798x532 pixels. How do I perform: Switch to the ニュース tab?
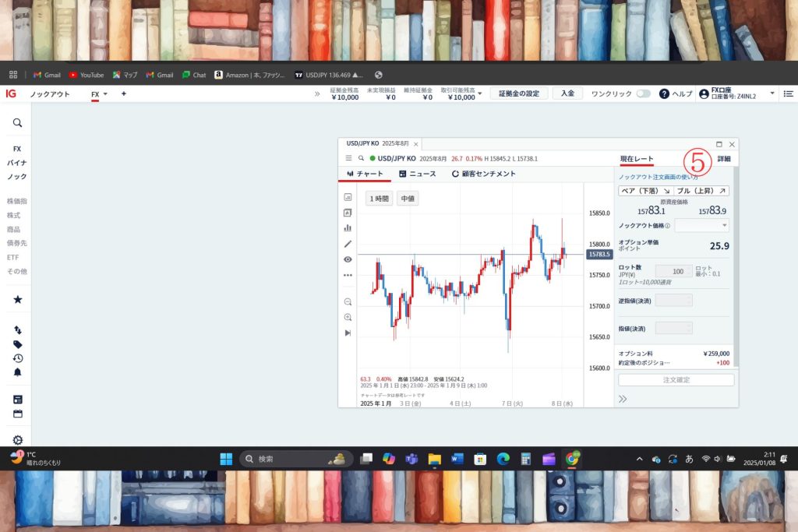point(417,174)
